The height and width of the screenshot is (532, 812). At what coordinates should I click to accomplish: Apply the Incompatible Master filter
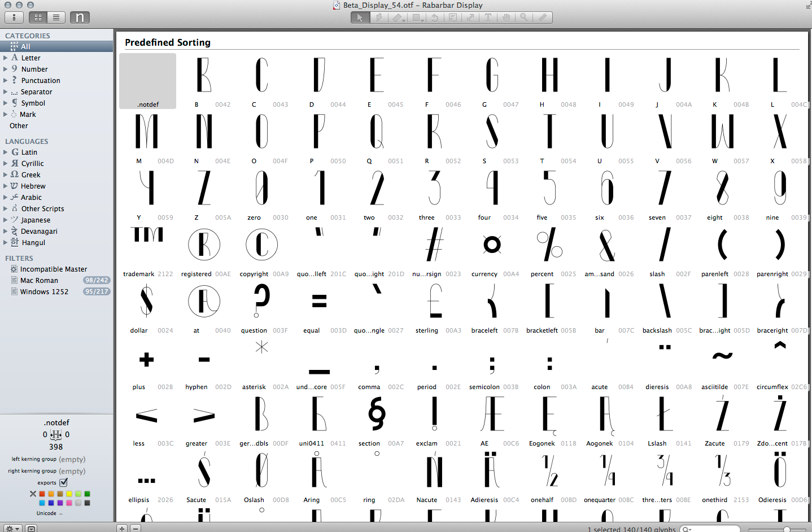tap(56, 269)
